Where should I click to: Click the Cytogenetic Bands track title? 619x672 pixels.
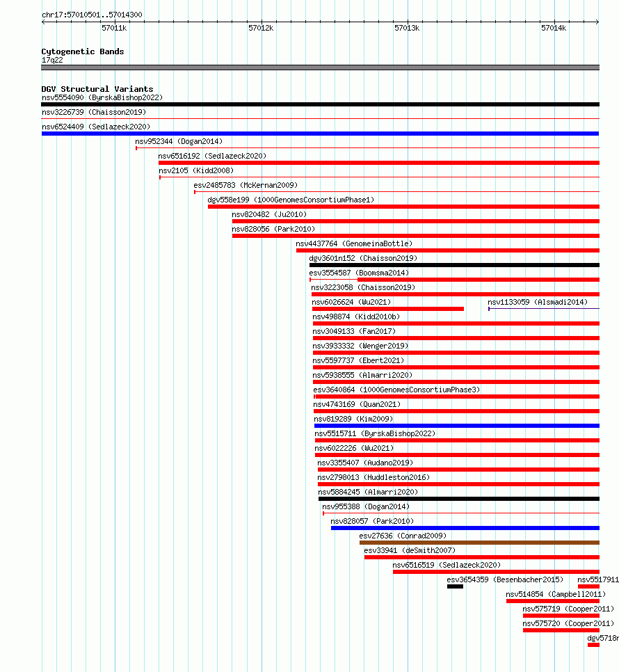click(x=83, y=51)
